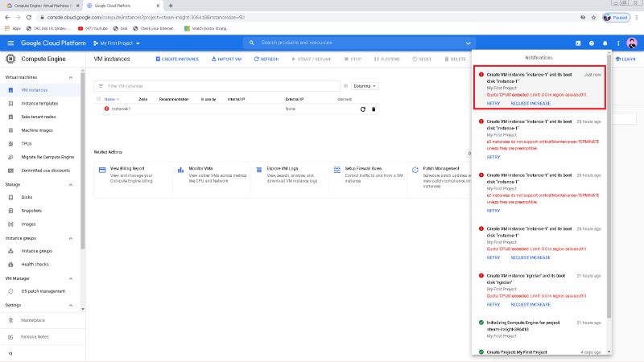Click IMPORT VM button
This screenshot has height=362, width=644.
click(x=226, y=59)
